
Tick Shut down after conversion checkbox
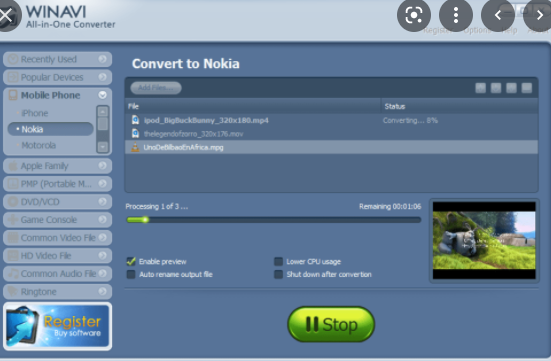pos(278,274)
